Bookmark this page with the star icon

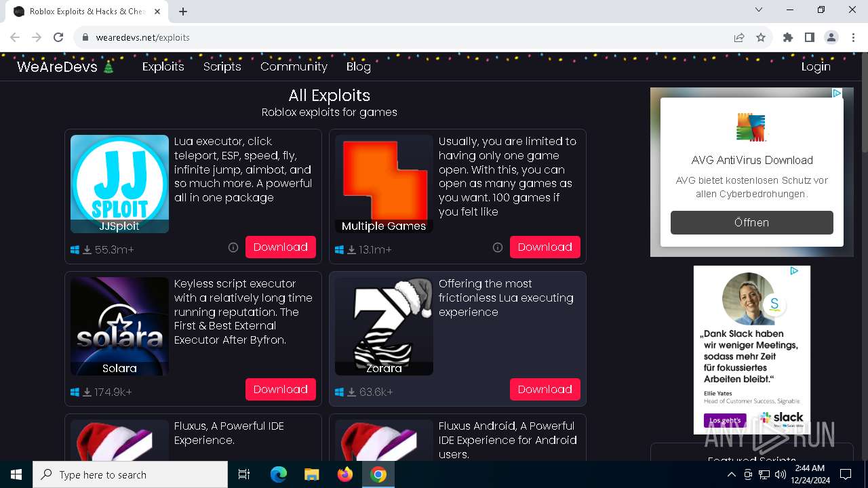(761, 37)
